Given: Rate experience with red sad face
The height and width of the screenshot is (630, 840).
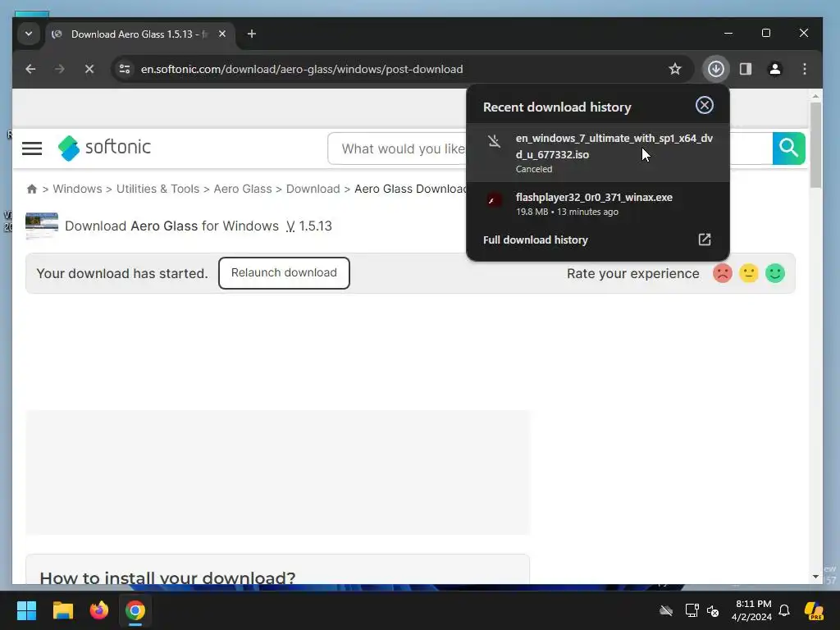Looking at the screenshot, I should pos(722,273).
